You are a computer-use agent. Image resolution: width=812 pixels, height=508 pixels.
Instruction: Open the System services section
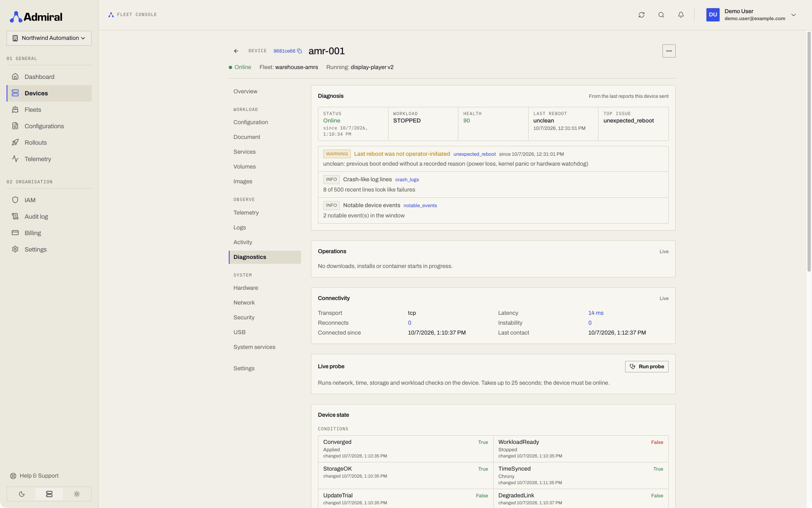265,347
